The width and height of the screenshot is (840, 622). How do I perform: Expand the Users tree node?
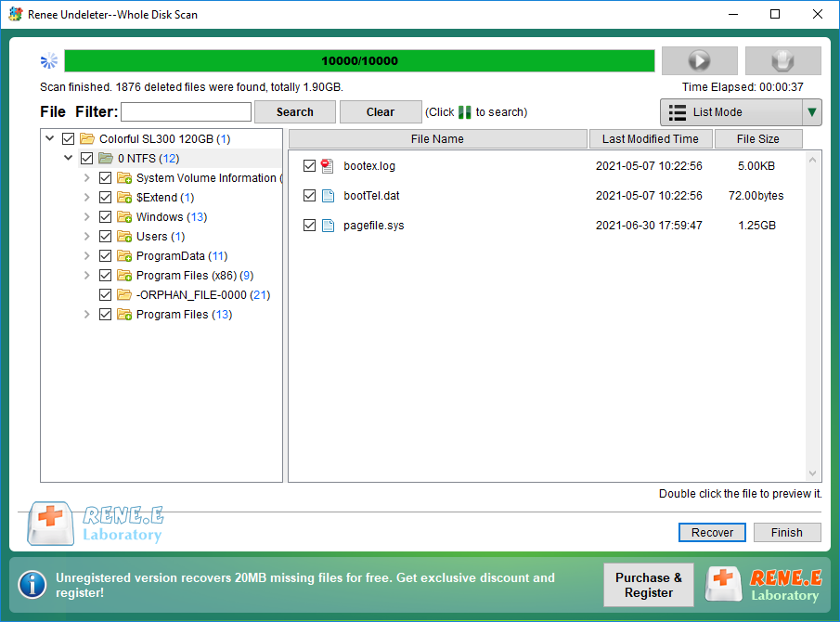87,236
